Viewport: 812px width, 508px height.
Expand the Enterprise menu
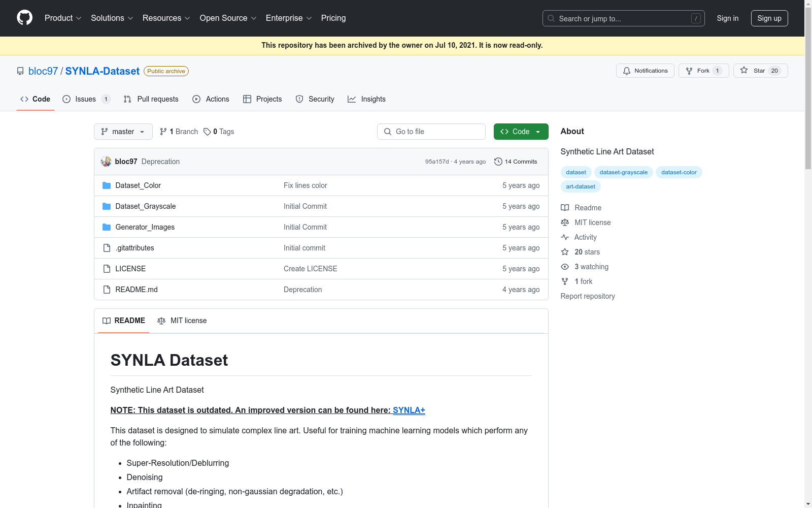[x=289, y=18]
